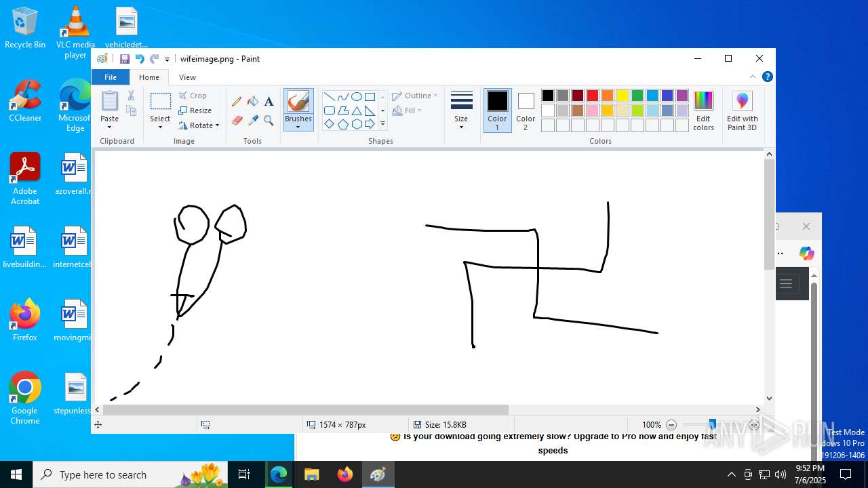868x488 pixels.
Task: Choose the Rectangle shape
Action: (x=370, y=96)
